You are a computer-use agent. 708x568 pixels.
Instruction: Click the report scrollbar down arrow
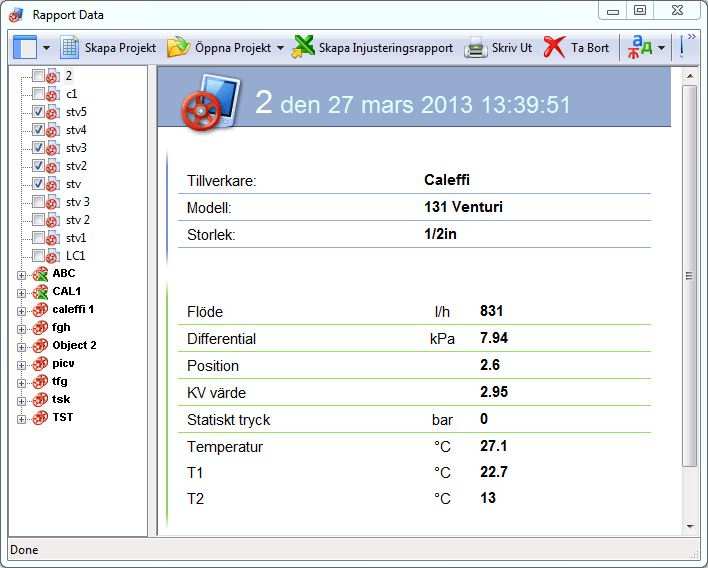(689, 526)
